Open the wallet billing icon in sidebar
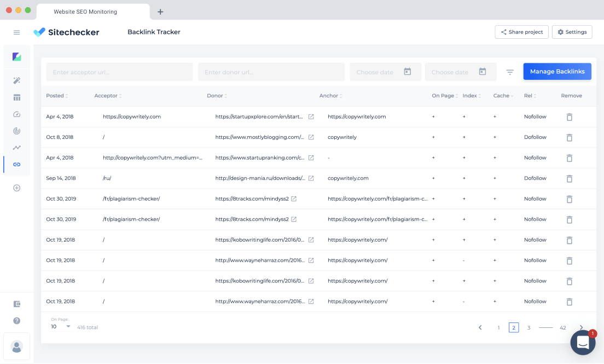 pyautogui.click(x=16, y=304)
